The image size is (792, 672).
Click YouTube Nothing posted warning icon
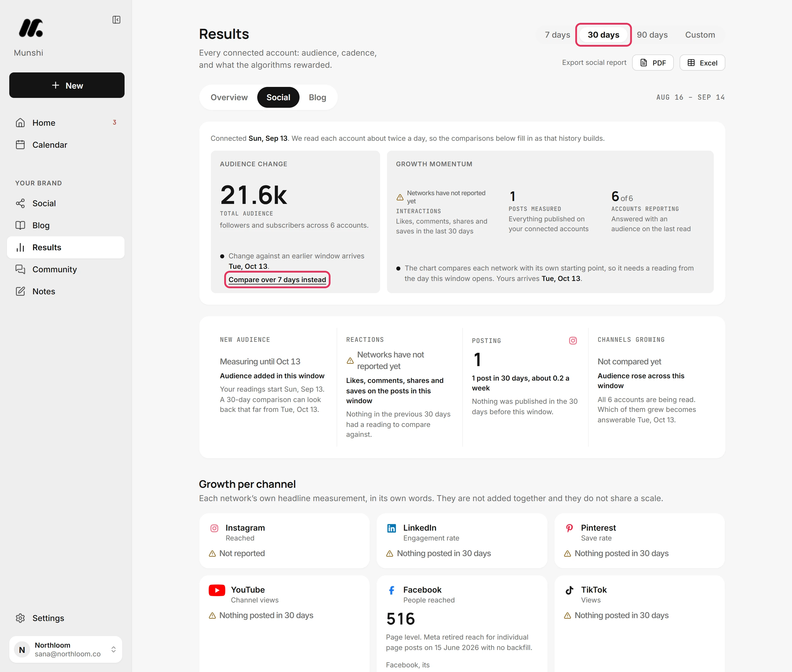[212, 616]
